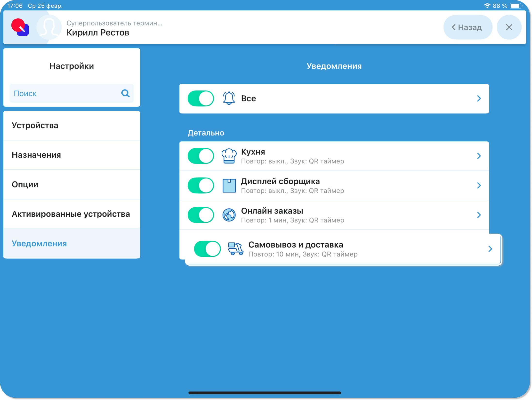Turn off Кухня notifications switch

point(201,156)
